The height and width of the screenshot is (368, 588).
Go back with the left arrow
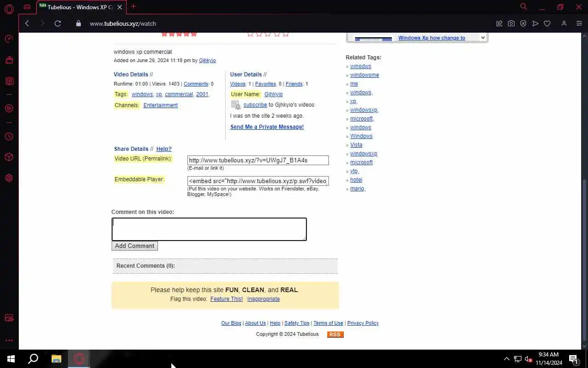27,23
